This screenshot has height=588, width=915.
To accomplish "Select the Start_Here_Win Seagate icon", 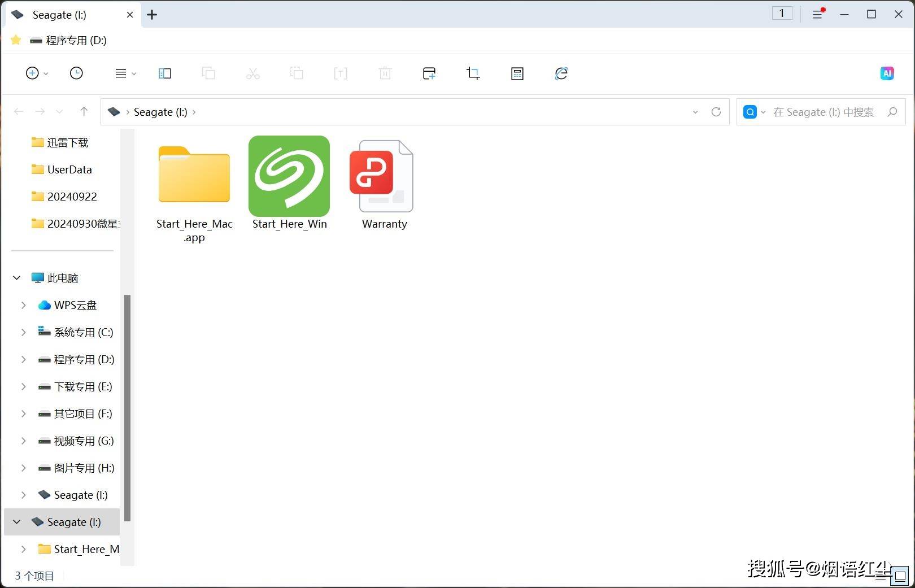I will 289,183.
